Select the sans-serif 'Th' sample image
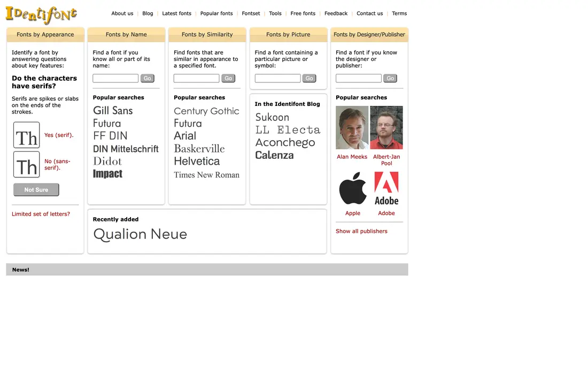Image resolution: width=588 pixels, height=368 pixels. click(26, 164)
